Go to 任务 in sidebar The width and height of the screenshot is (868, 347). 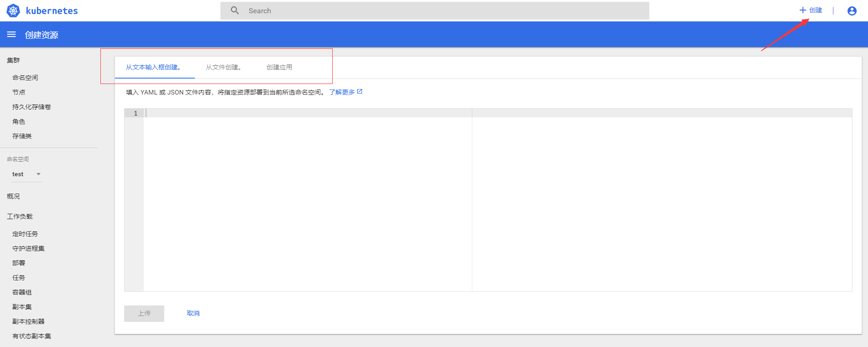(x=19, y=278)
